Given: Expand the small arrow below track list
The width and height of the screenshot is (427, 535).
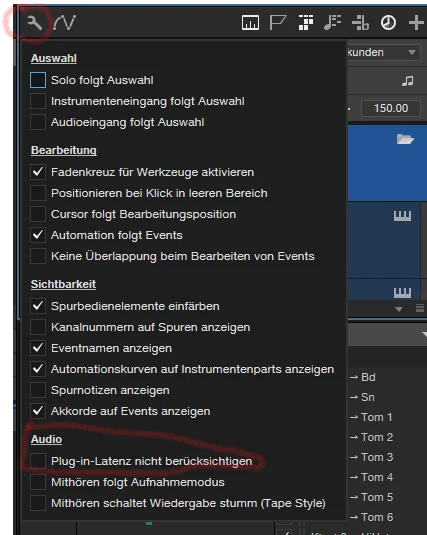Looking at the screenshot, I should point(399,309).
